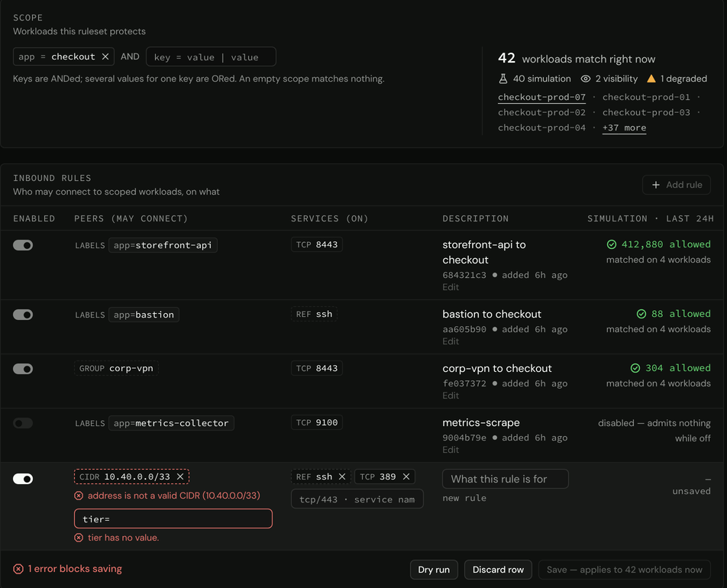
Task: Click the error icon beside tier has no value
Action: pyautogui.click(x=79, y=538)
